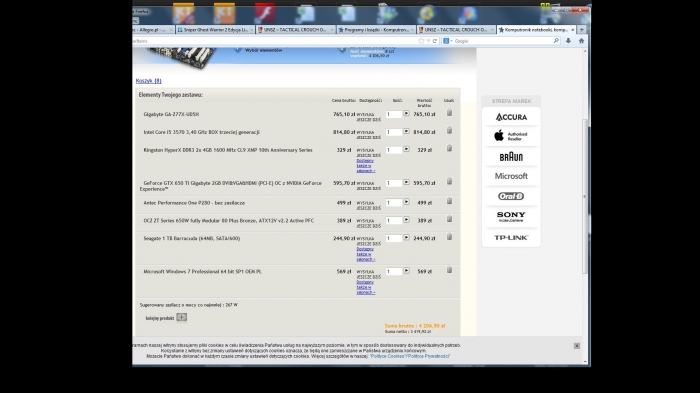Select the Komputronik notebooki tab
This screenshot has width=700, height=393.
(x=536, y=29)
